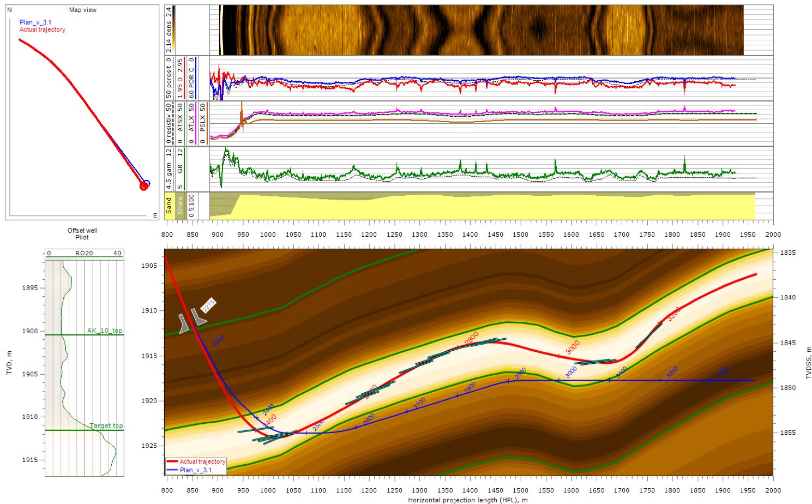
Task: Click the red 3200 actual trajectory marker
Action: coord(674,314)
